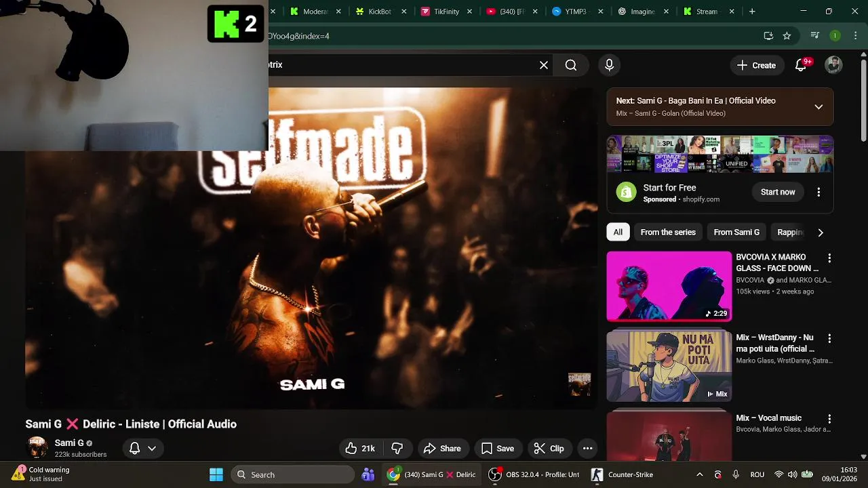Click the Selfmade watermark in player corner
The width and height of the screenshot is (868, 488).
tap(579, 384)
